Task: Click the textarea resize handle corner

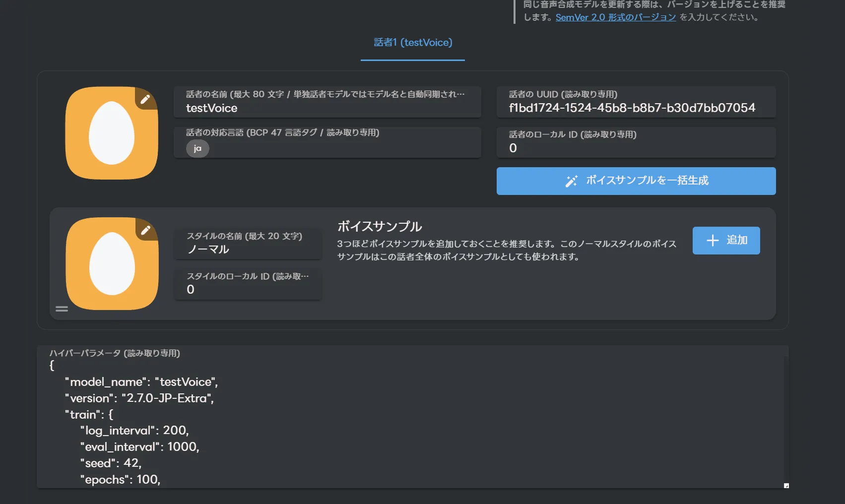Action: coord(786,486)
